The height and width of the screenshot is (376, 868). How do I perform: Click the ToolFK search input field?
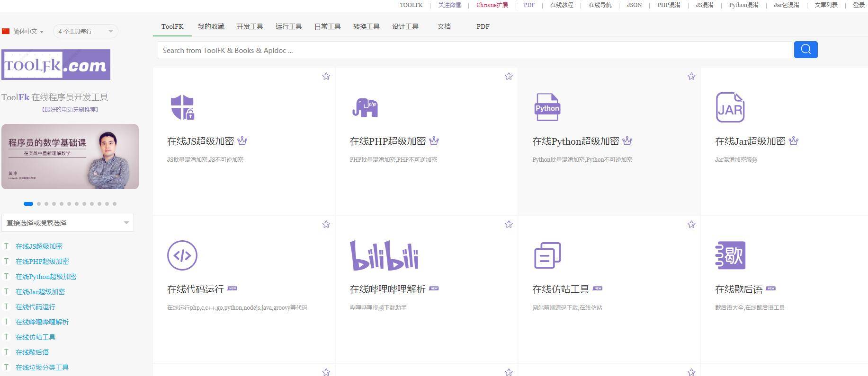(474, 51)
